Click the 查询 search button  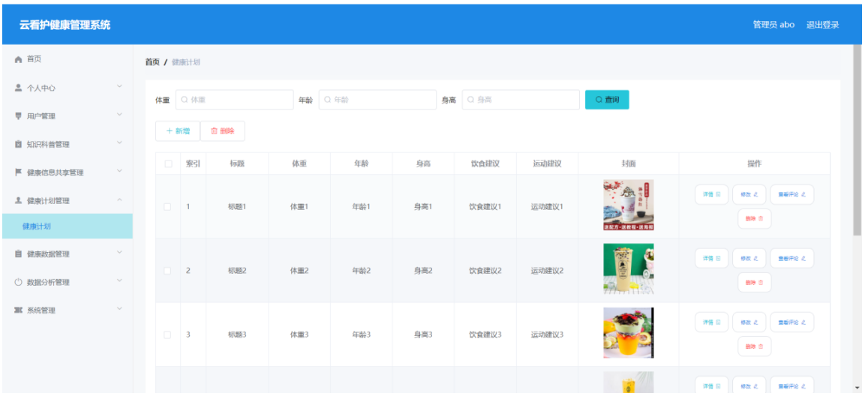tap(607, 100)
